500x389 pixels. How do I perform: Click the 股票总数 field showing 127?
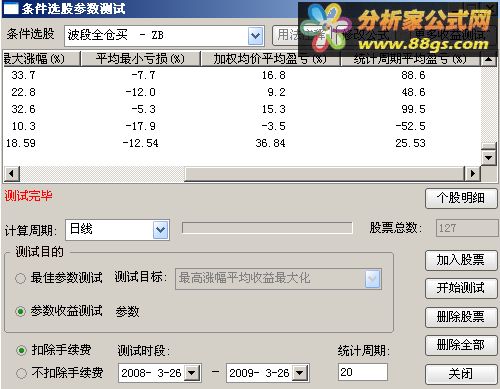467,229
